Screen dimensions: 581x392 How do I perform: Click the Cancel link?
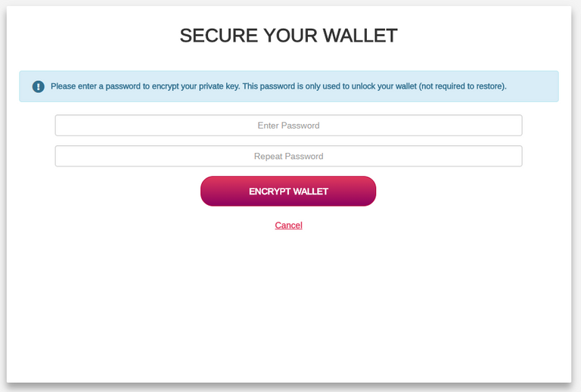tap(288, 226)
